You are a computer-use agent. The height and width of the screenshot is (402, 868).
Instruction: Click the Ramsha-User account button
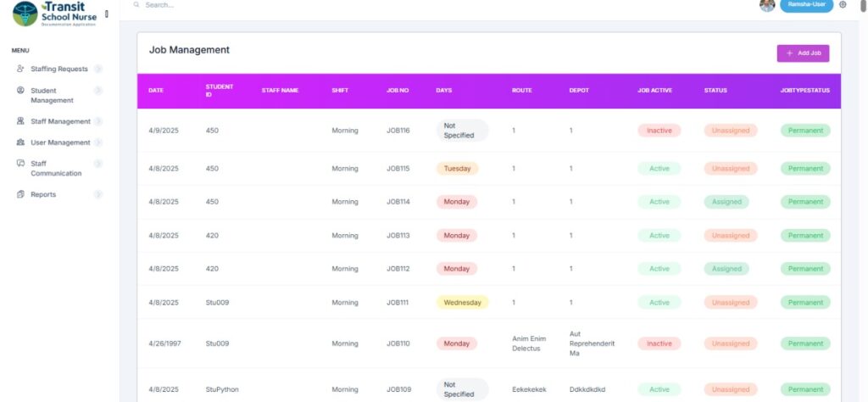(x=806, y=5)
